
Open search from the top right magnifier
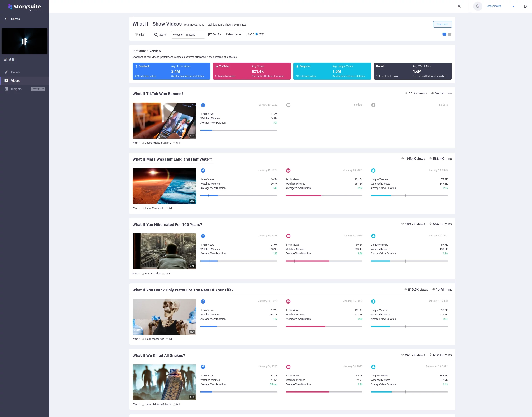pos(459,6)
